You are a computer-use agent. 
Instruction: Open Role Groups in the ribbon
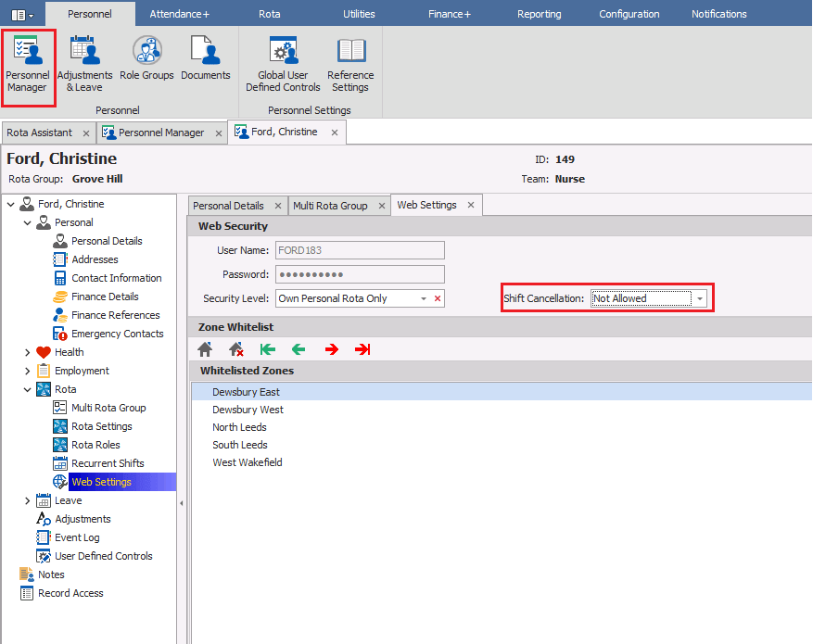coord(146,58)
